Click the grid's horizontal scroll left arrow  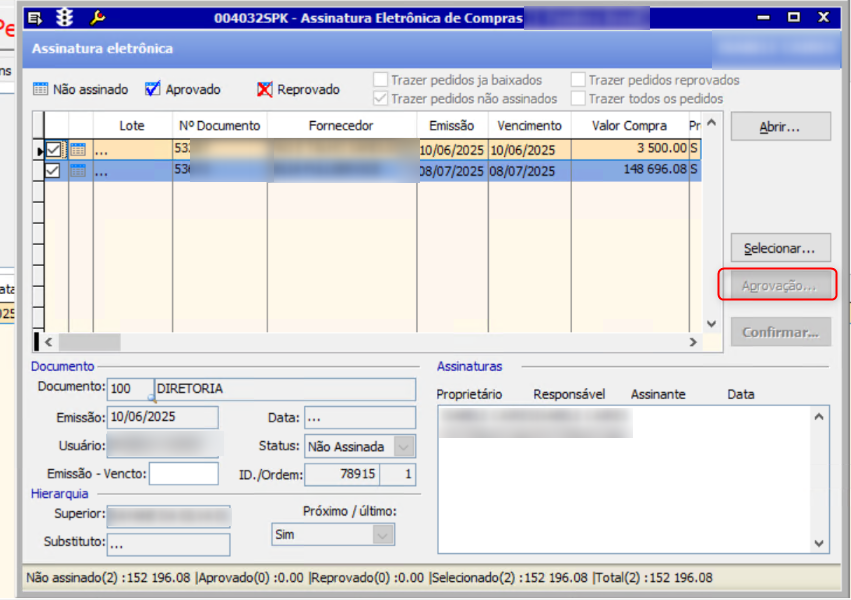49,342
